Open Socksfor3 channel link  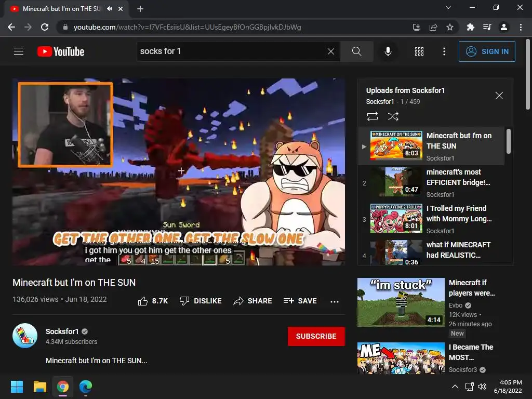(x=463, y=370)
